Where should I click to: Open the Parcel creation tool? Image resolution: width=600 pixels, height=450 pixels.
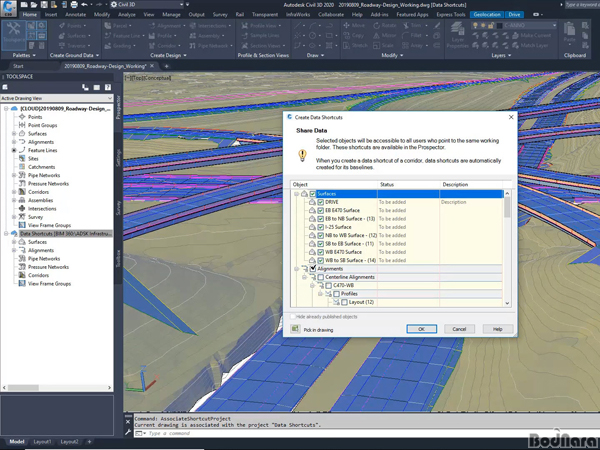118,25
